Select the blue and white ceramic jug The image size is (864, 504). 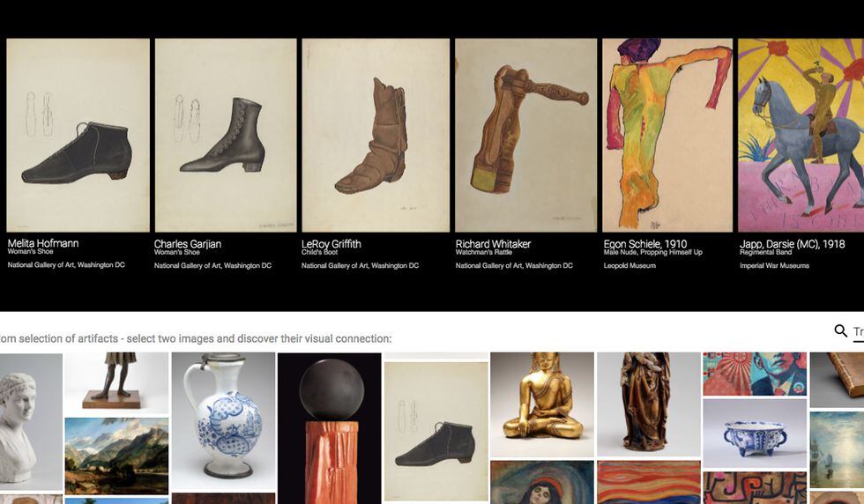(223, 421)
